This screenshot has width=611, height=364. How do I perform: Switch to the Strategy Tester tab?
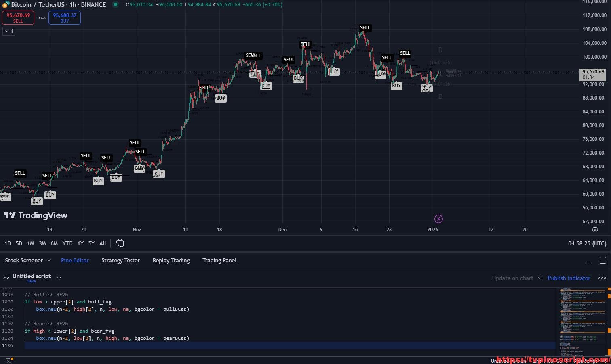120,261
